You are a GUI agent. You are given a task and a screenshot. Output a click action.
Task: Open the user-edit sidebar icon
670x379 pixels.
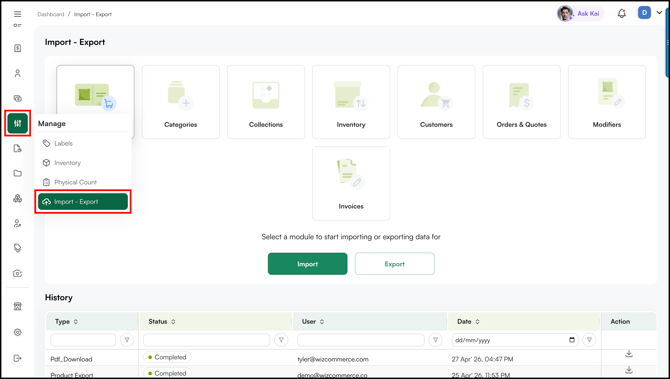click(x=18, y=223)
